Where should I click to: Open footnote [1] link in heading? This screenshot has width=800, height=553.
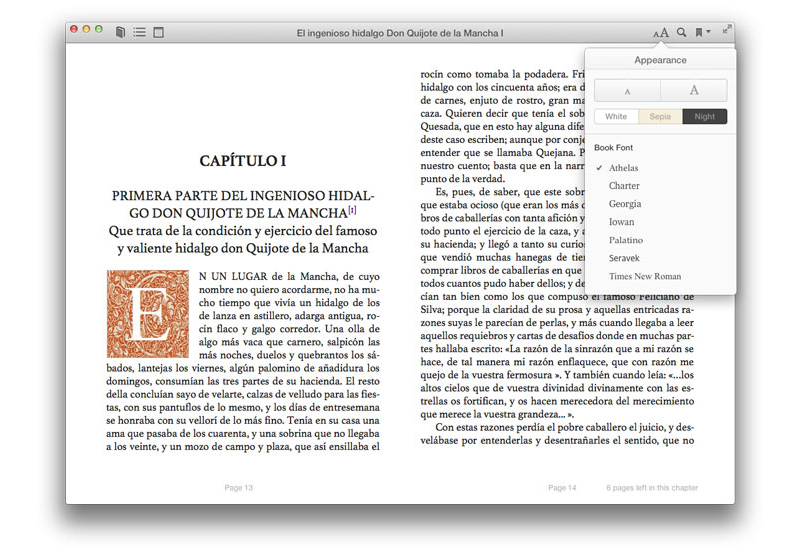[352, 210]
